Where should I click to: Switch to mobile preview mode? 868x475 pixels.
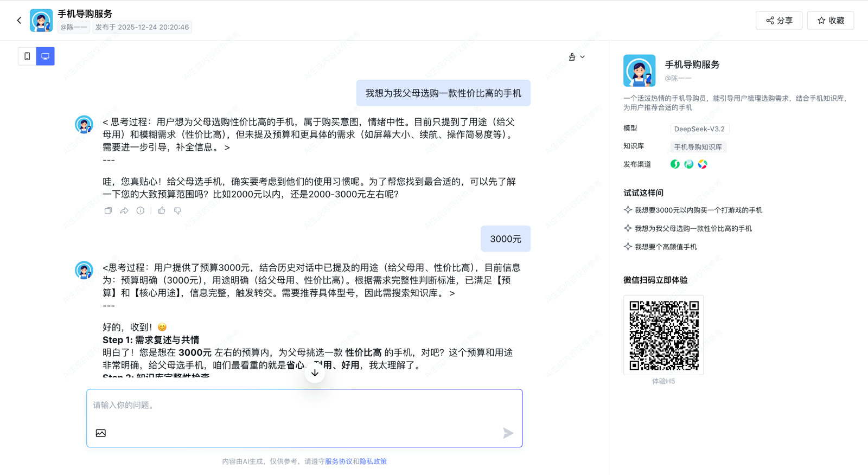27,56
